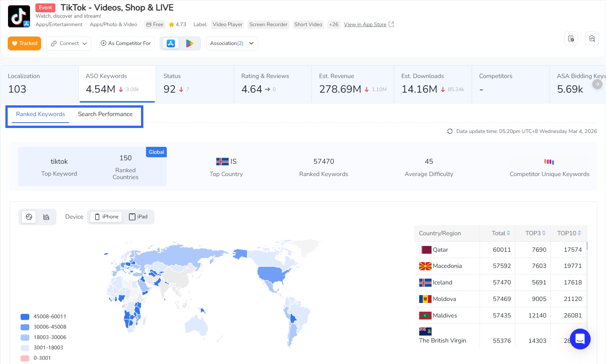Image resolution: width=606 pixels, height=364 pixels.
Task: Click the 45008-60011 legend color swatch
Action: (x=25, y=317)
